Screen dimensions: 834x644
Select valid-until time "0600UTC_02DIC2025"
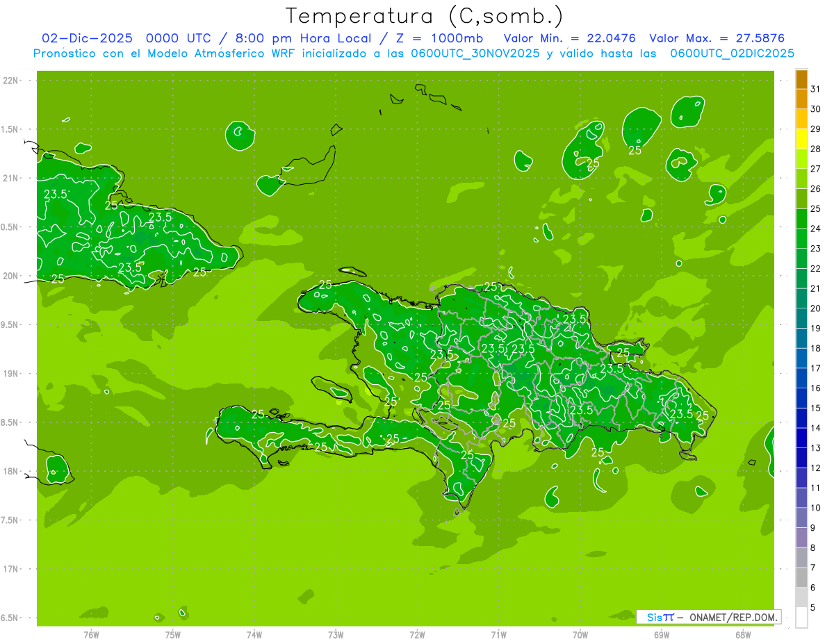[x=732, y=53]
